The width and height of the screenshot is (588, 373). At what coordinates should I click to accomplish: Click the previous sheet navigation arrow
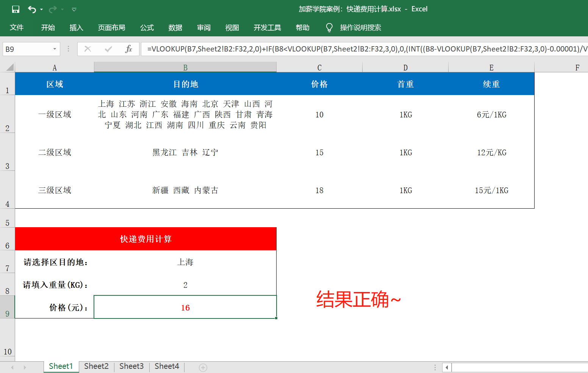[13, 367]
